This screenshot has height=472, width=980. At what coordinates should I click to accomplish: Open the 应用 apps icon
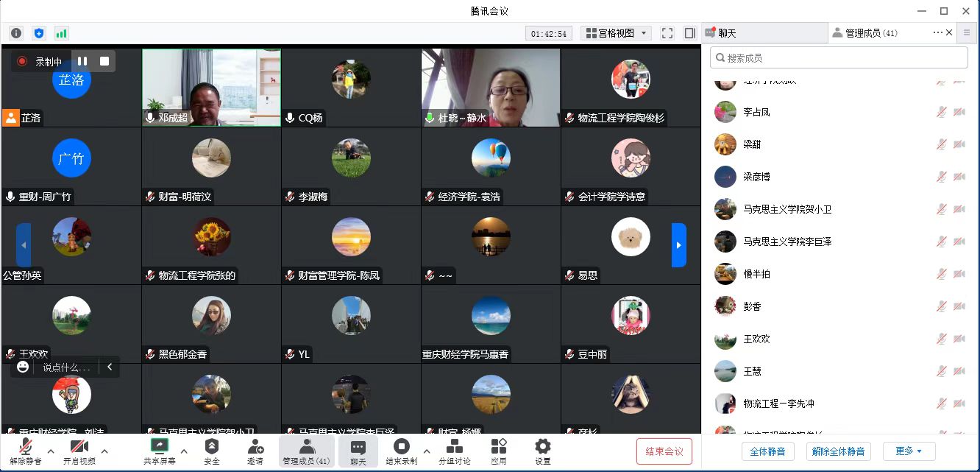(x=498, y=451)
